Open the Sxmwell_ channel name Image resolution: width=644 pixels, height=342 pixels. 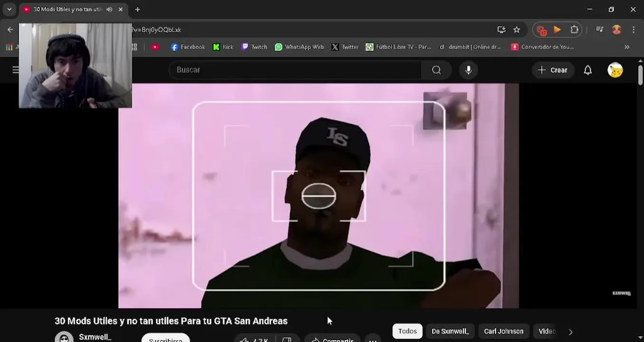[95, 337]
